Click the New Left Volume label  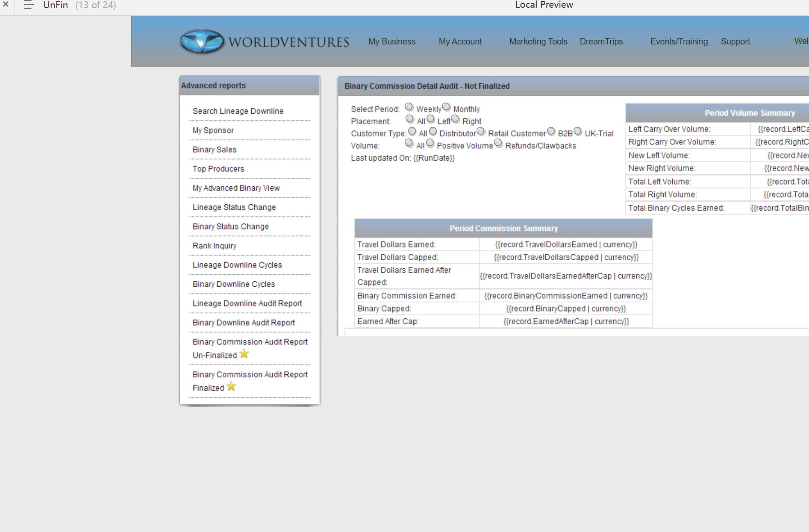pyautogui.click(x=659, y=156)
